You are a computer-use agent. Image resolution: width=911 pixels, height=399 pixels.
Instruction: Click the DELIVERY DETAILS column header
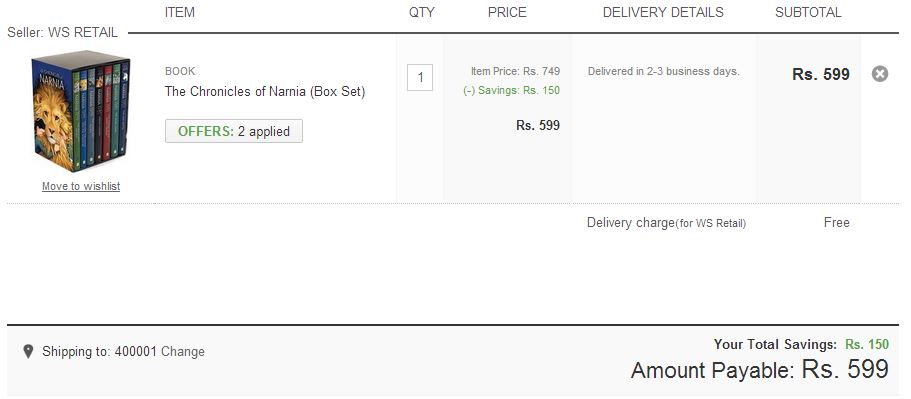pyautogui.click(x=663, y=12)
